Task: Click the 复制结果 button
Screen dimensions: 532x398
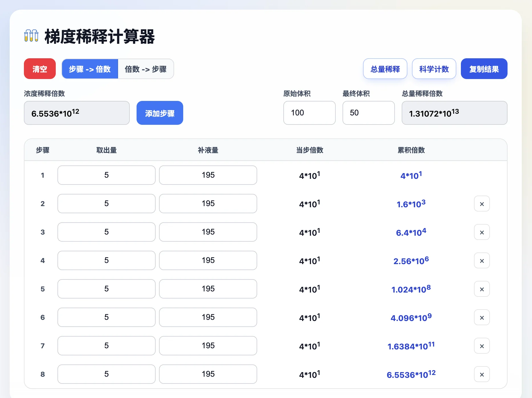Action: (484, 69)
